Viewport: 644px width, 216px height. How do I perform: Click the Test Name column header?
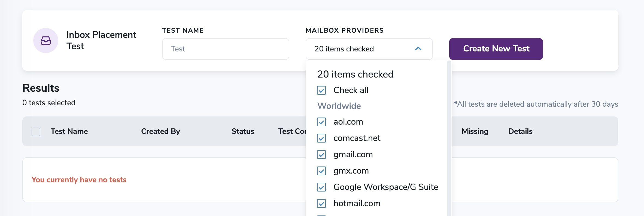click(x=69, y=131)
